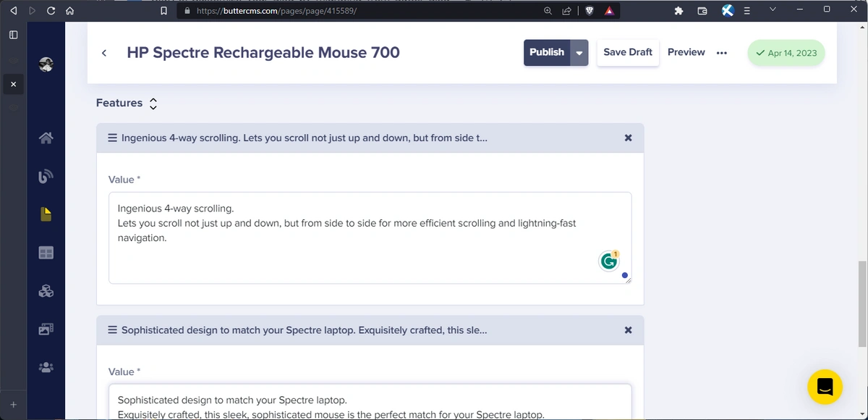This screenshot has width=868, height=420.
Task: Click the Preview link
Action: [686, 52]
